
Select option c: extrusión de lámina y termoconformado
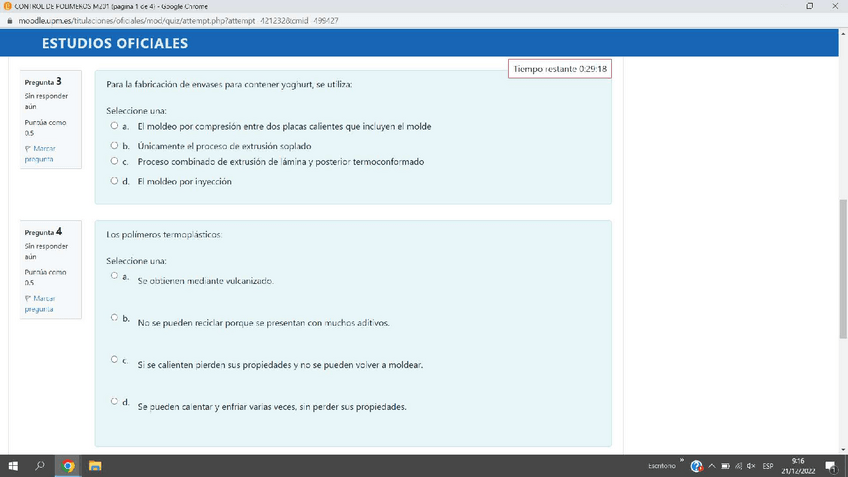[114, 161]
